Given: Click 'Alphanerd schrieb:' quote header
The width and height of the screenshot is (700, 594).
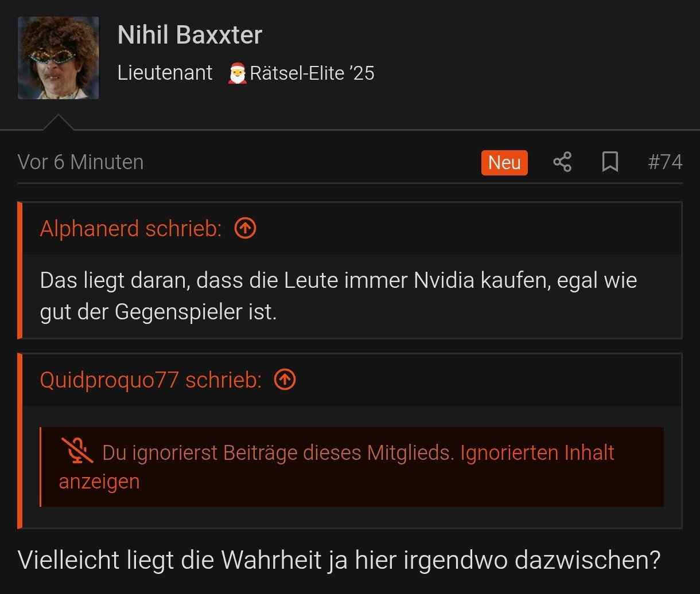Looking at the screenshot, I should pos(131,229).
